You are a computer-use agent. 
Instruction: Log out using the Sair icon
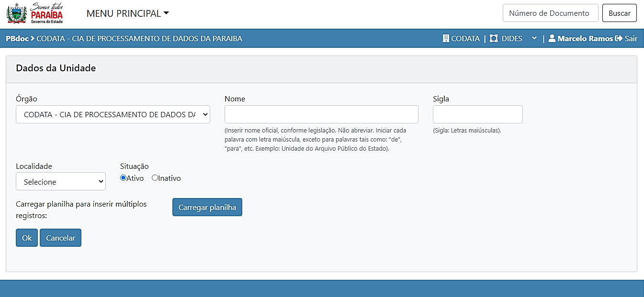[x=619, y=38]
